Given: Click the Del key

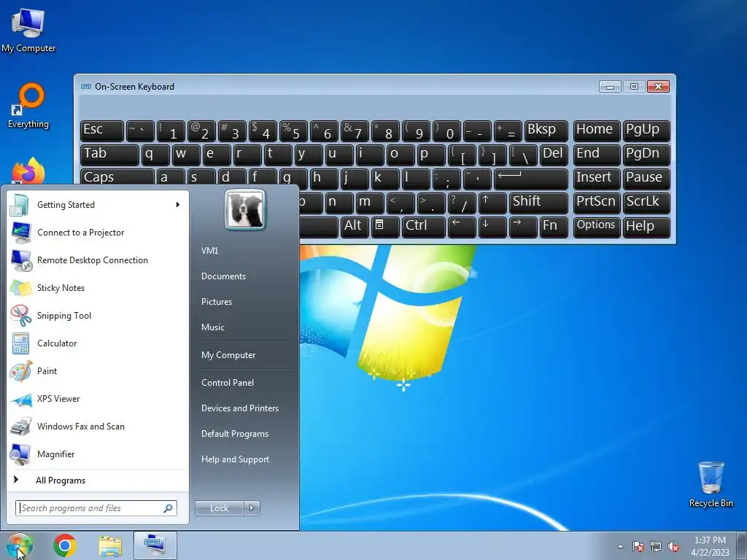Looking at the screenshot, I should click(x=554, y=155).
